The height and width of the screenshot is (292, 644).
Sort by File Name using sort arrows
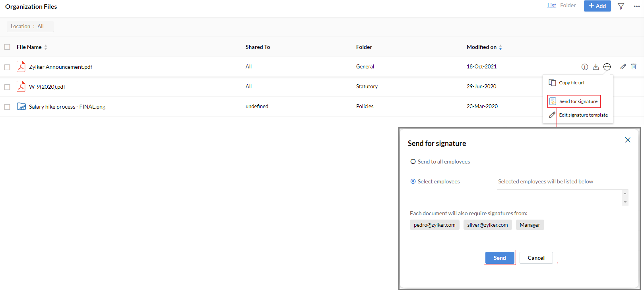[46, 47]
